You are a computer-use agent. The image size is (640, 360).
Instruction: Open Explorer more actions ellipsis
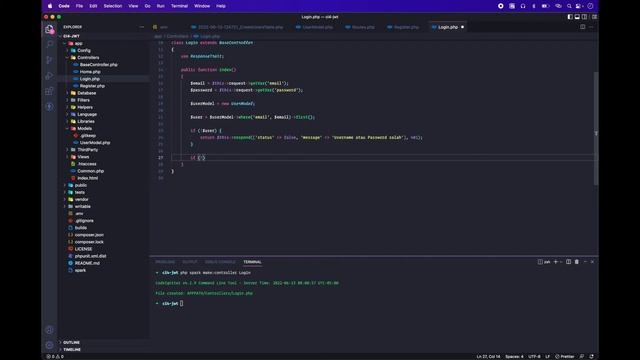[x=142, y=27]
